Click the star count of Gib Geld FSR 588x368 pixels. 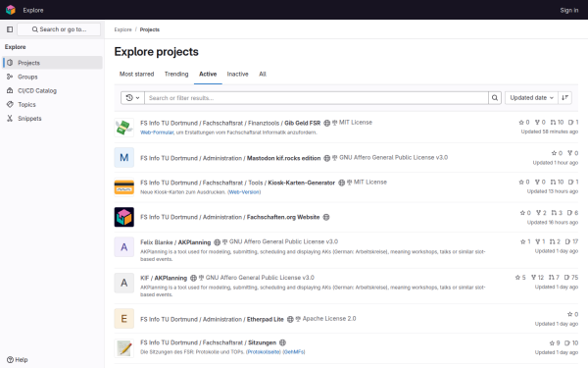click(524, 123)
